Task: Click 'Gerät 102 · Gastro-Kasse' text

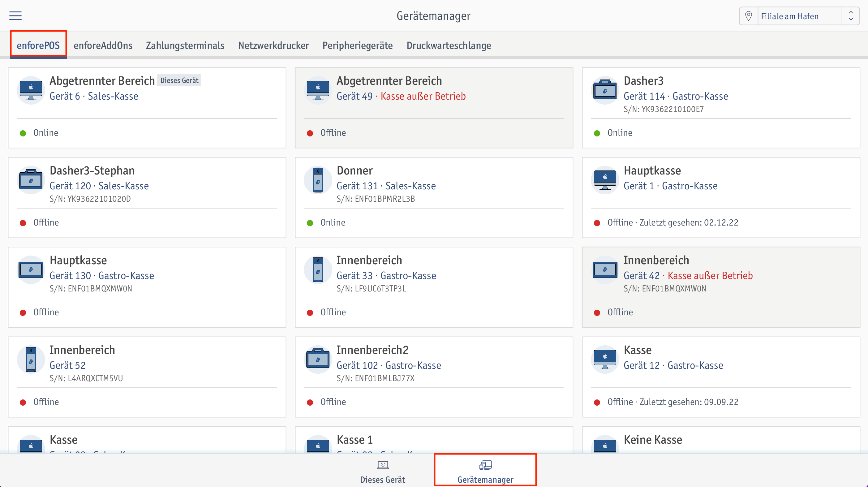Action: (389, 365)
